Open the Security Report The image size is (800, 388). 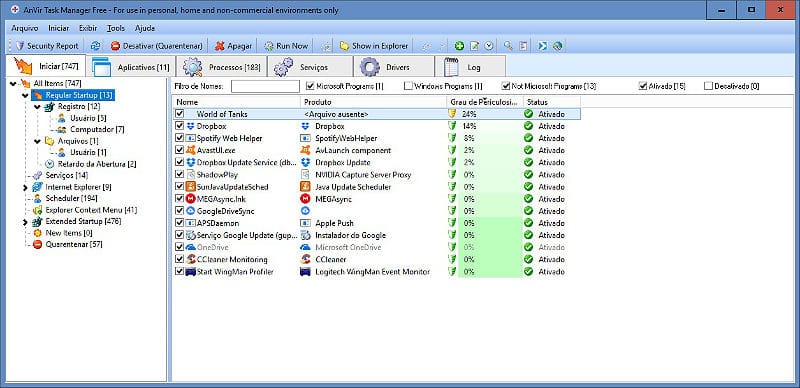pyautogui.click(x=47, y=46)
